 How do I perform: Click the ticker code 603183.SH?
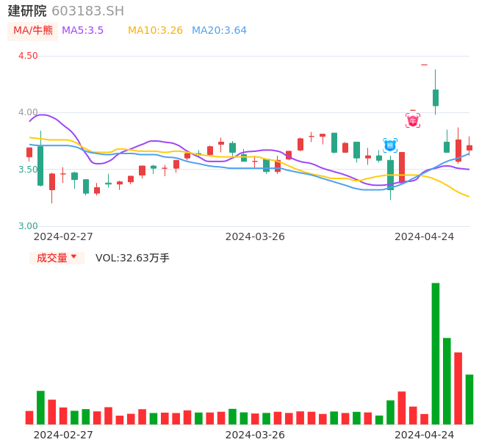click(87, 11)
